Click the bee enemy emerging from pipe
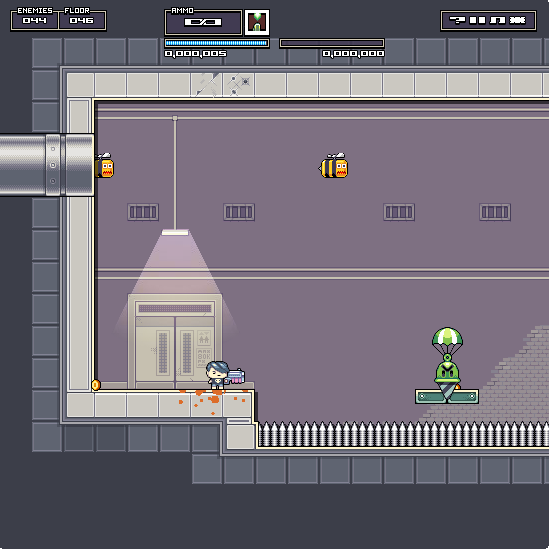The height and width of the screenshot is (550, 549). click(105, 166)
